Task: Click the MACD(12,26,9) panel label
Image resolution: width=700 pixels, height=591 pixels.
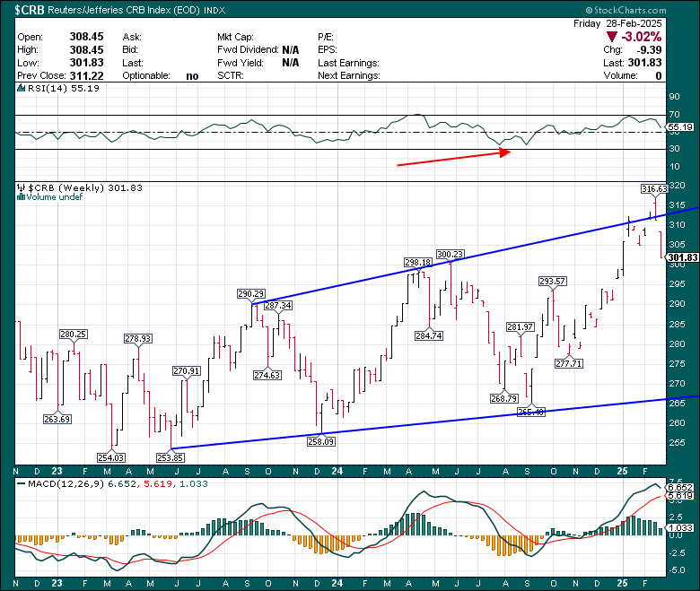Action: click(x=66, y=484)
